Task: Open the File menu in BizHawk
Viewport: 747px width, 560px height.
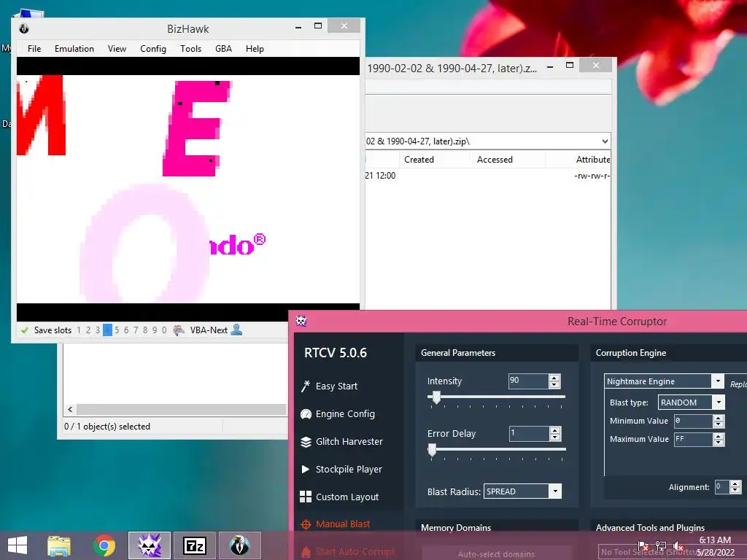Action: click(x=34, y=49)
